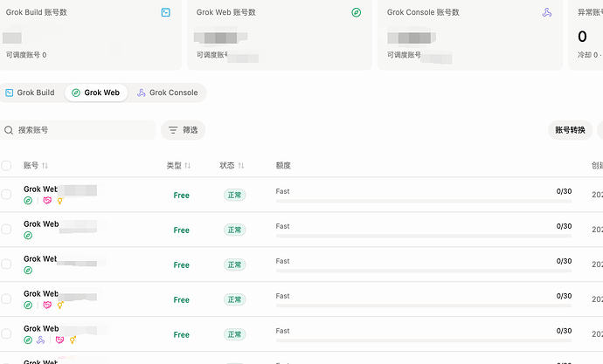
Task: Click the Fast quota bar in fifth row
Action: 424,340
